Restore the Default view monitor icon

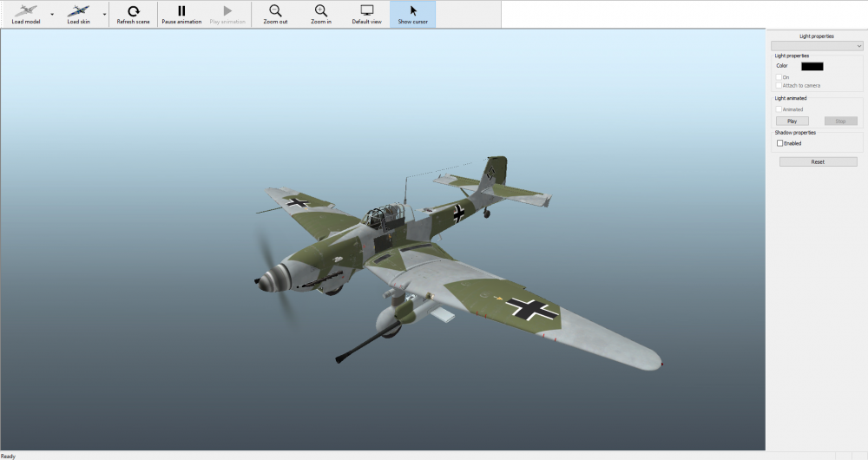366,11
